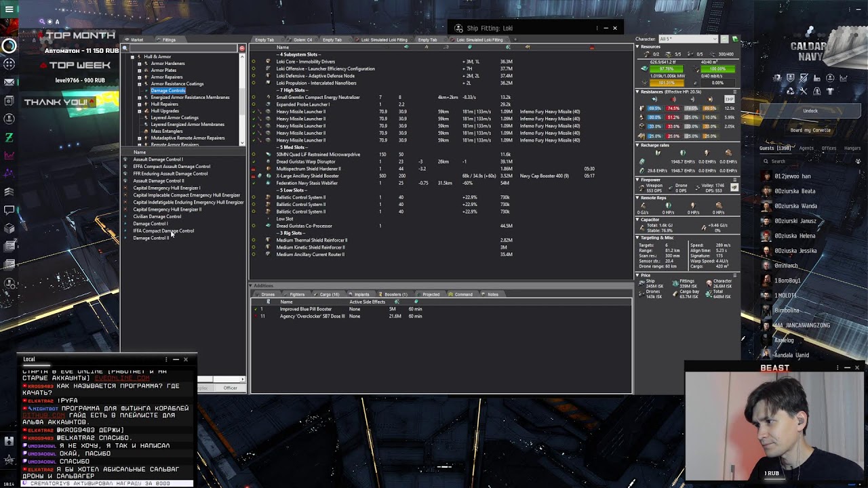Image resolution: width=868 pixels, height=488 pixels.
Task: Expand Energized Armor Resistance Membranes category
Action: tap(140, 98)
